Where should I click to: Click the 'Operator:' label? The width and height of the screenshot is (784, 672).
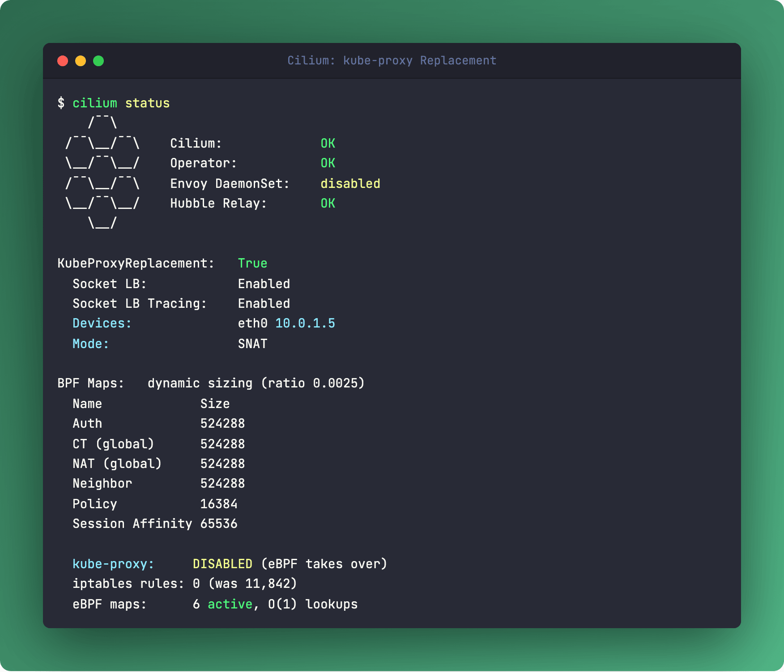coord(204,163)
